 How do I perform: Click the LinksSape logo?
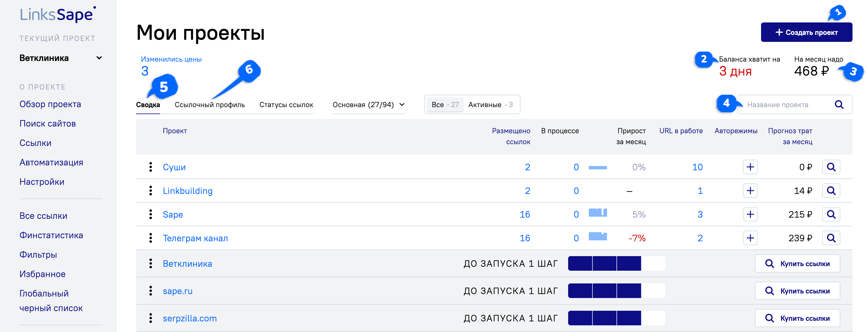58,14
